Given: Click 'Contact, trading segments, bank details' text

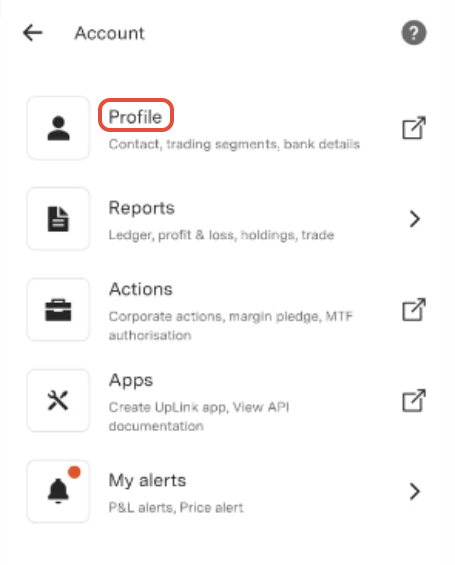Looking at the screenshot, I should pos(234,144).
